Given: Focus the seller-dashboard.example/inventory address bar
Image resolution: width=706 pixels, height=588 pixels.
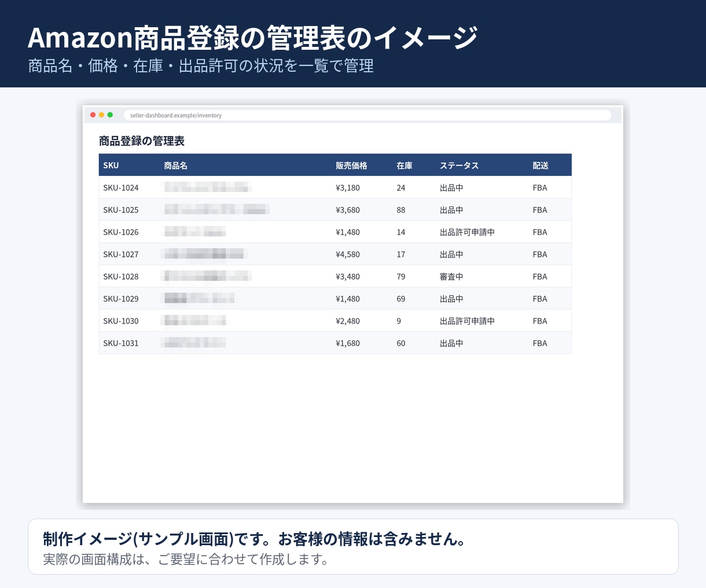Looking at the screenshot, I should [367, 115].
